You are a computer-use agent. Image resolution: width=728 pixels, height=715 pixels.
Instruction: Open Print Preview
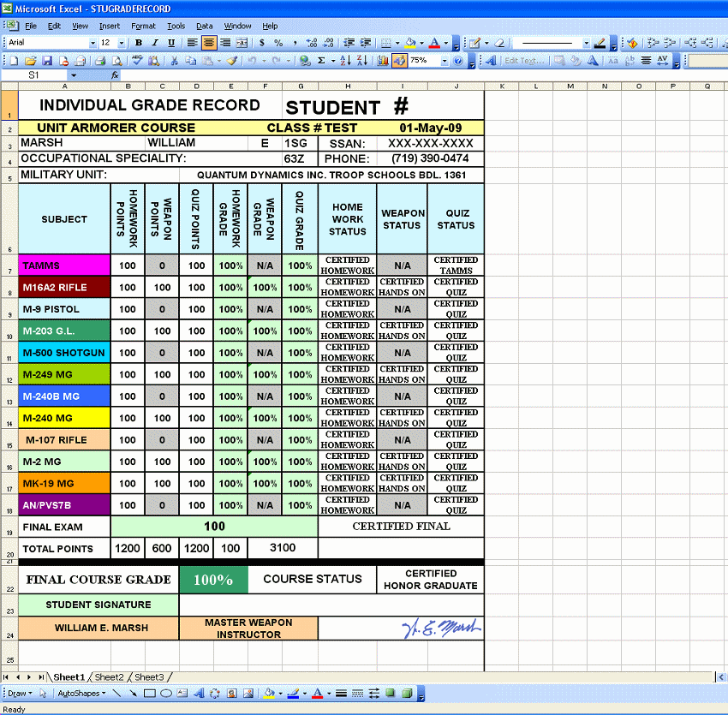(x=117, y=60)
